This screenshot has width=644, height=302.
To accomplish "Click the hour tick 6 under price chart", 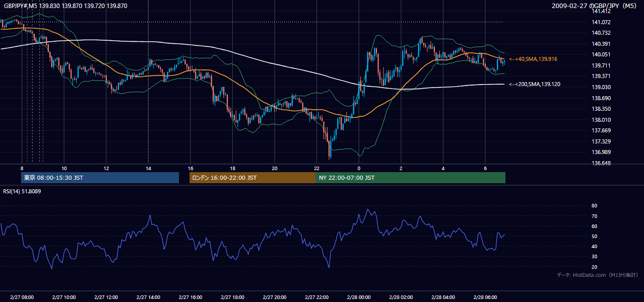I will click(485, 168).
